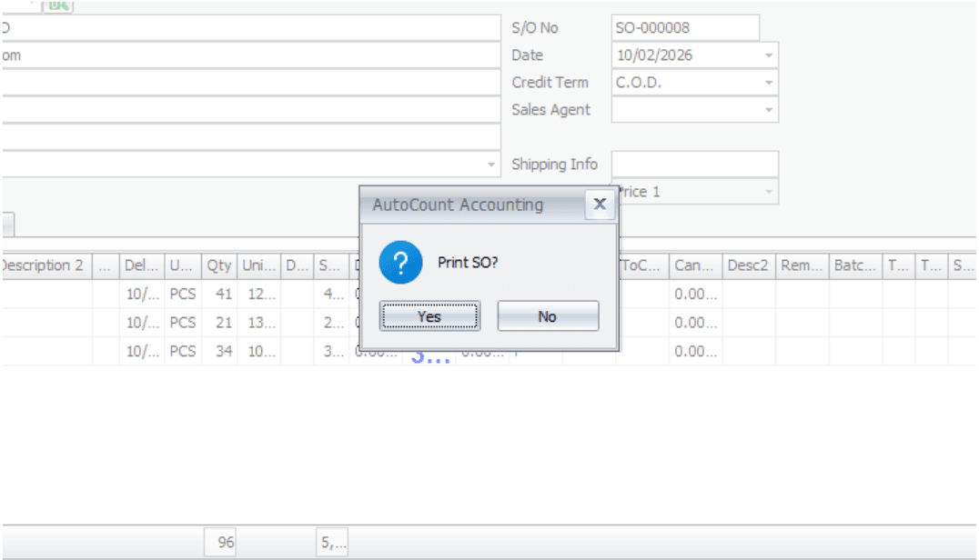This screenshot has height=560, width=979.
Task: Sort by the Qty column header
Action: 218,266
